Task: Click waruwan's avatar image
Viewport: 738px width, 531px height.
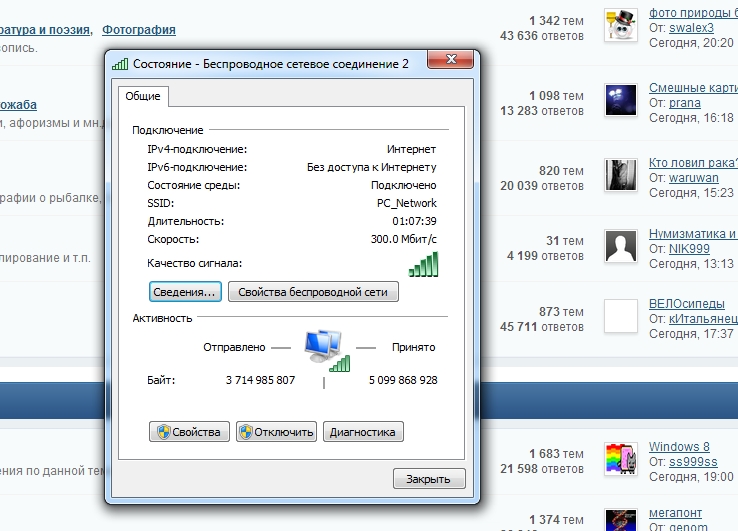Action: tap(621, 173)
